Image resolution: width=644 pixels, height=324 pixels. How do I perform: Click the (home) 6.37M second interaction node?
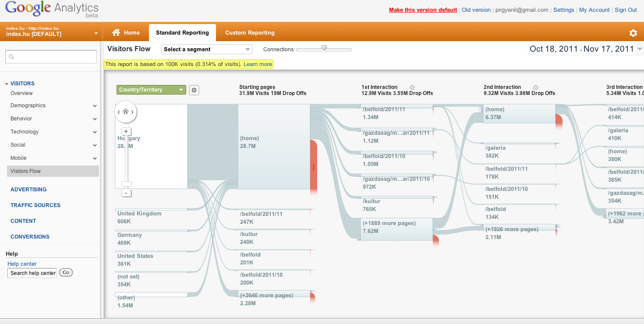pyautogui.click(x=519, y=113)
